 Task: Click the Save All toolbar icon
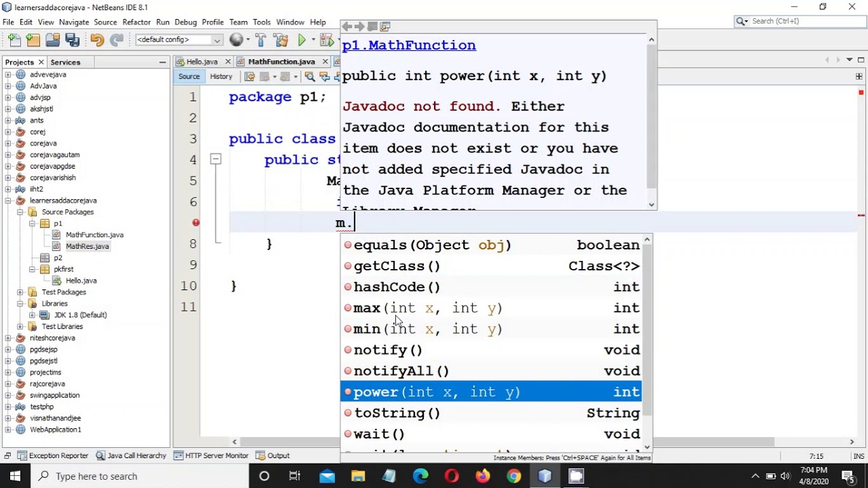tap(72, 41)
